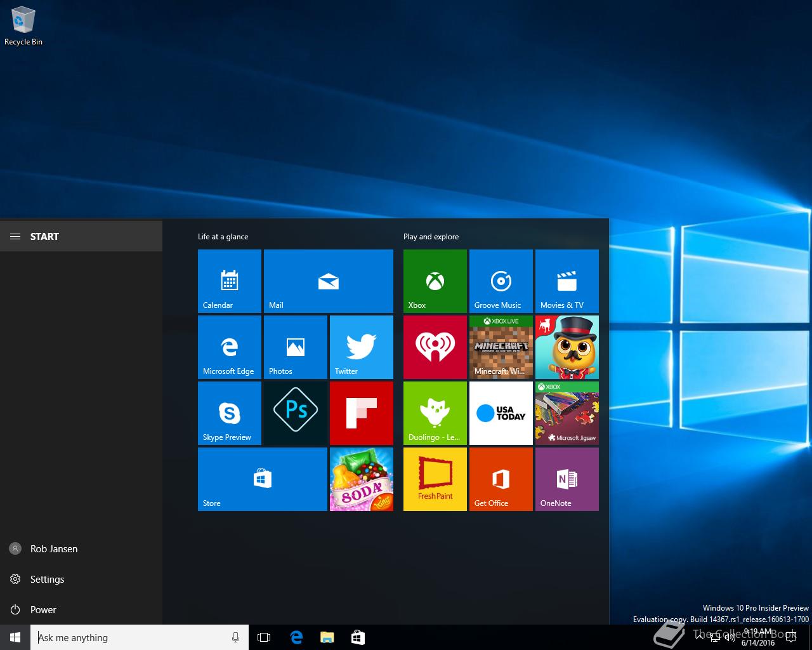The width and height of the screenshot is (812, 650).
Task: Open the Action Center notification icon
Action: pyautogui.click(x=790, y=637)
